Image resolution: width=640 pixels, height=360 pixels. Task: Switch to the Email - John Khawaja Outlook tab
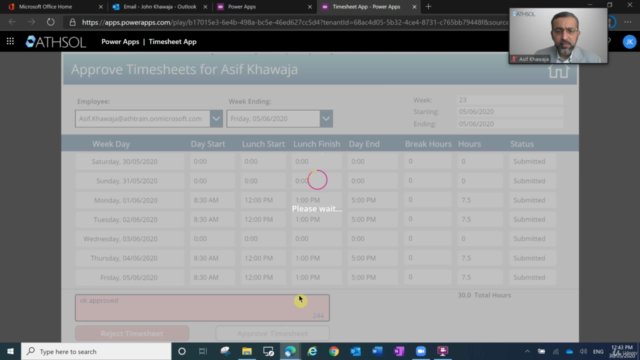coord(160,7)
